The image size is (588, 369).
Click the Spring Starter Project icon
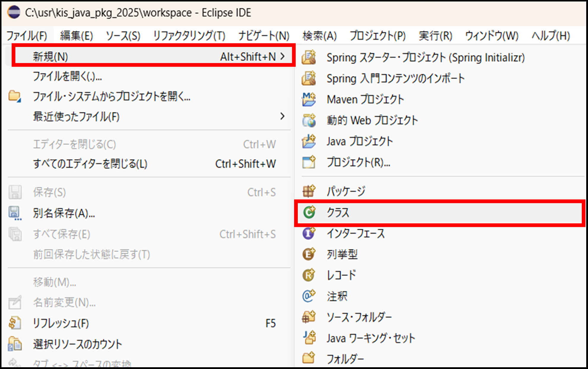coord(309,57)
